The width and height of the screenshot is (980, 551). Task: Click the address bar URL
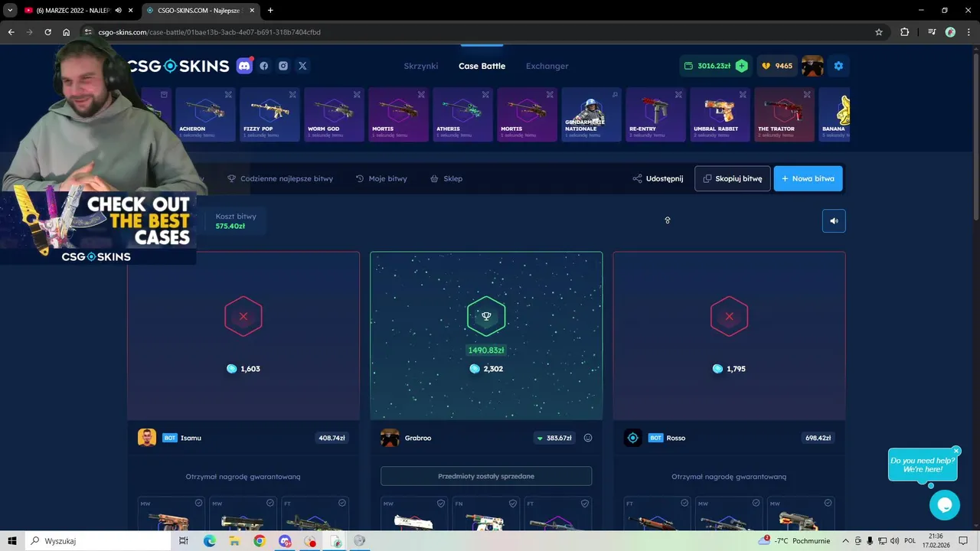tap(209, 32)
